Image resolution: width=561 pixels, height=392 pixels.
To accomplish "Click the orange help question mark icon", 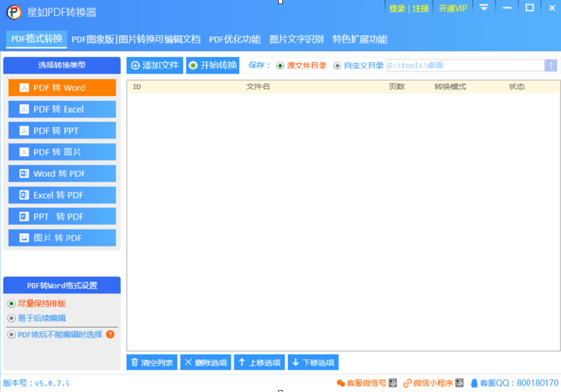I will tap(110, 335).
